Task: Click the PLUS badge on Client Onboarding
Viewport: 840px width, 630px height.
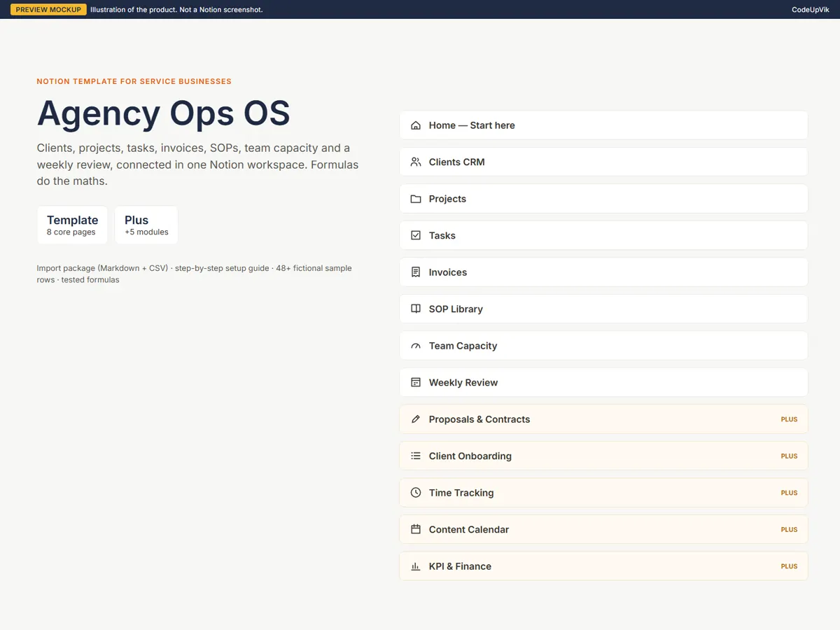Action: [x=789, y=456]
